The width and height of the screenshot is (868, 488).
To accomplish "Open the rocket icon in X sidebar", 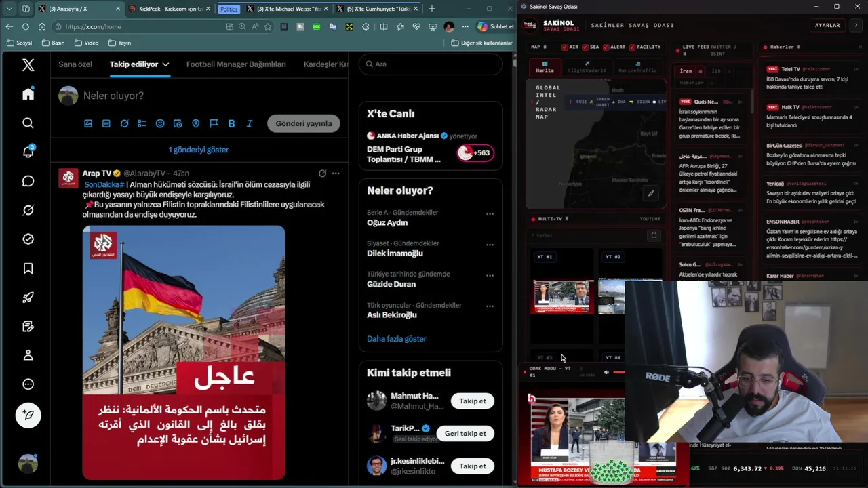I will click(x=28, y=297).
